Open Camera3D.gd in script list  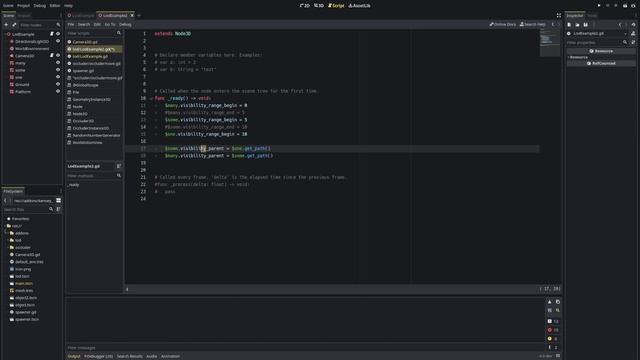[85, 42]
